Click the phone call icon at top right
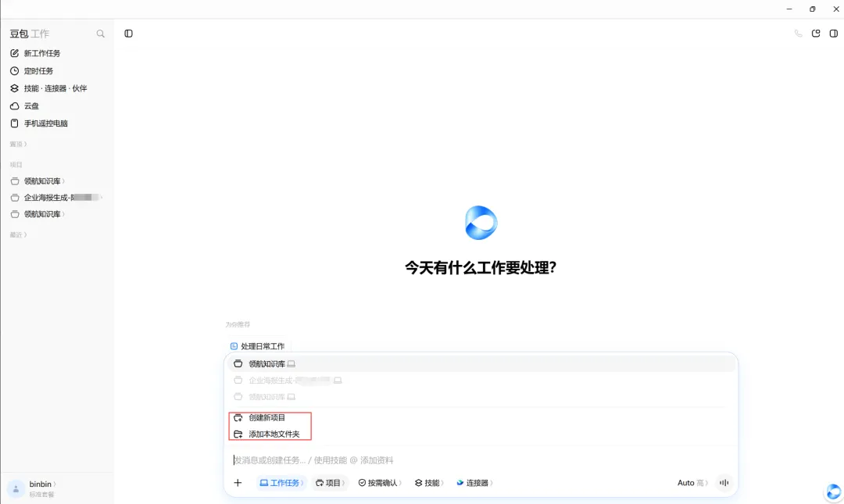Image resolution: width=844 pixels, height=504 pixels. [798, 34]
